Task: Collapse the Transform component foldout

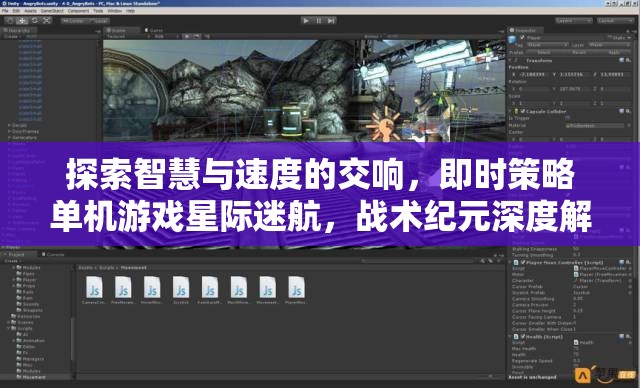Action: click(511, 60)
